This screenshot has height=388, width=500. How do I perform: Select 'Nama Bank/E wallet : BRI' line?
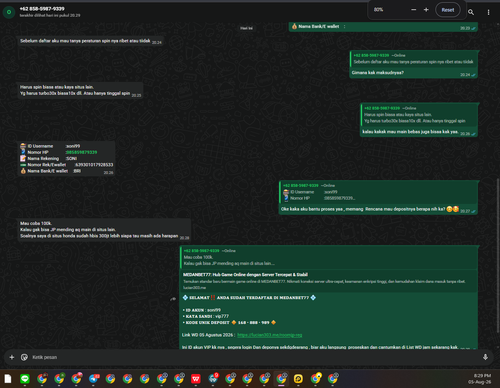(51, 171)
